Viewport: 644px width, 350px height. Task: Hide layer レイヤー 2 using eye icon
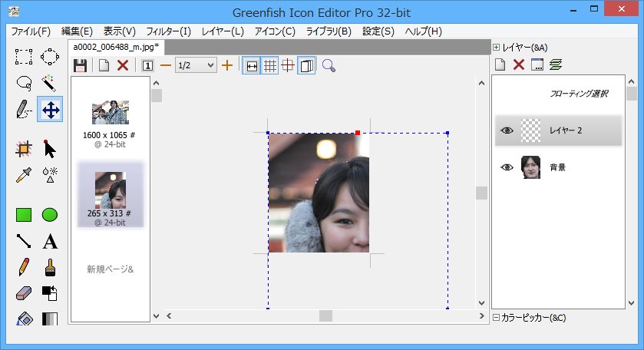pos(507,130)
